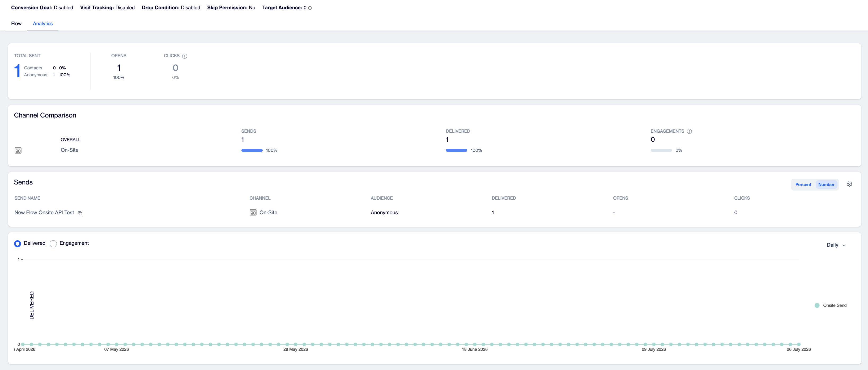Click the Anonymous audience cell
Image resolution: width=868 pixels, height=370 pixels.
(x=384, y=212)
